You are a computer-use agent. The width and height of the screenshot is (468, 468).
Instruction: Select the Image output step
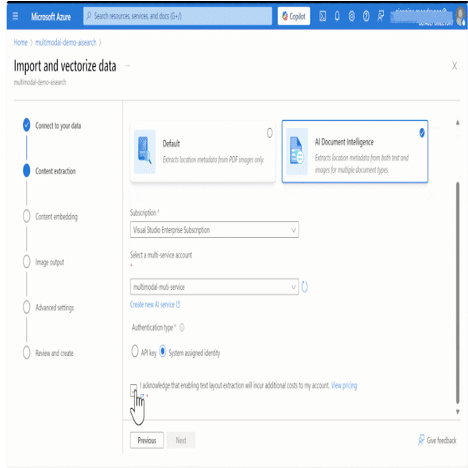click(x=44, y=262)
